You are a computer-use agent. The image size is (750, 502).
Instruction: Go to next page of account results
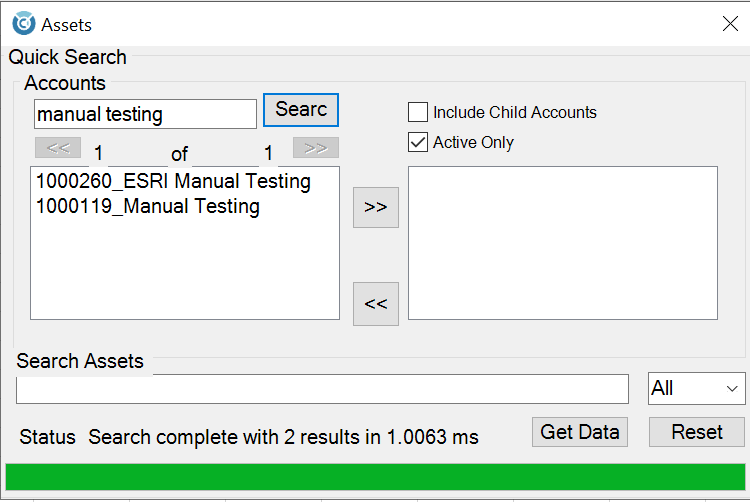point(315,148)
